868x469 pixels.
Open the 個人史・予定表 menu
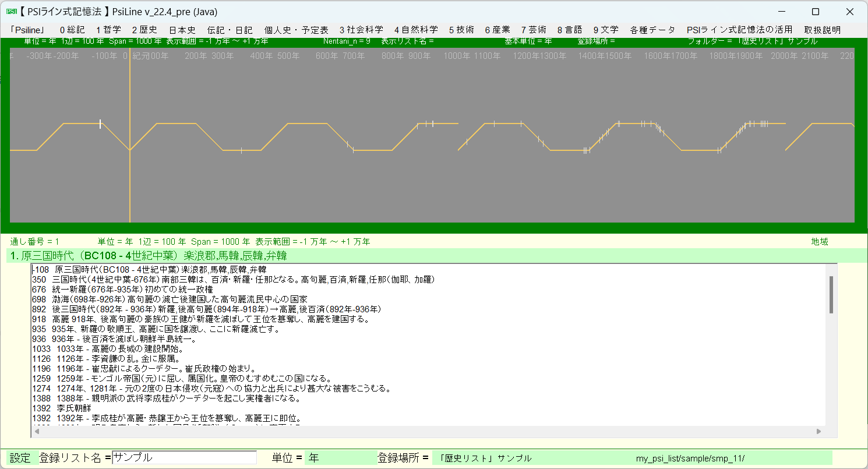tap(296, 30)
